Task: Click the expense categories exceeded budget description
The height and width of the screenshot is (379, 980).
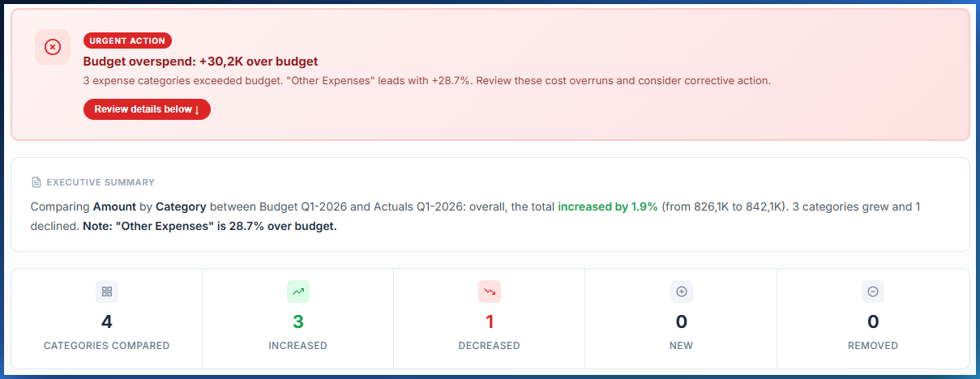Action: click(x=426, y=81)
